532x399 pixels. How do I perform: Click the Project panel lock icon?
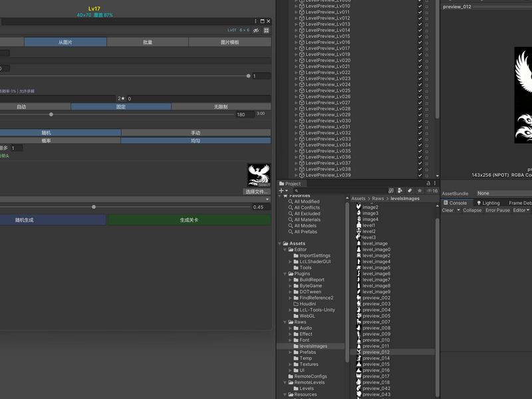pos(428,184)
